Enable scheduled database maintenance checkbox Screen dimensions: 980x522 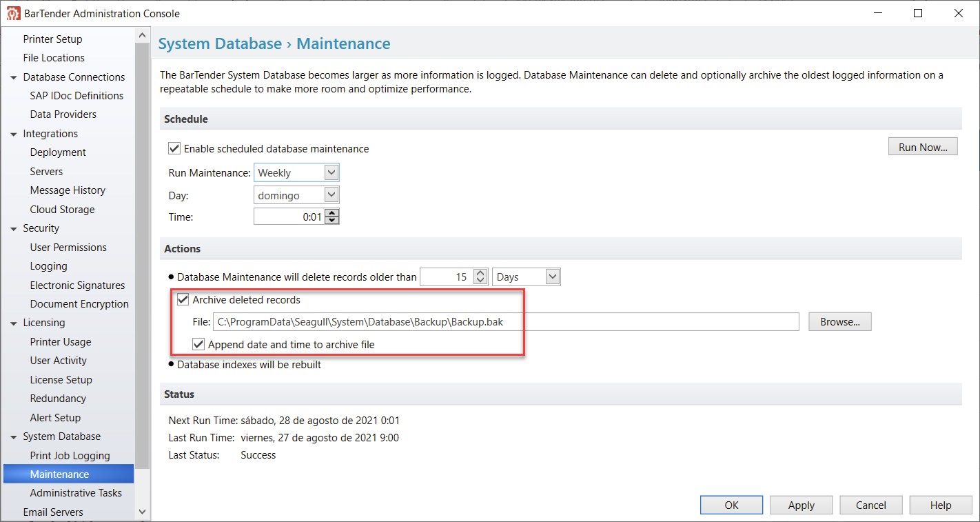(174, 148)
